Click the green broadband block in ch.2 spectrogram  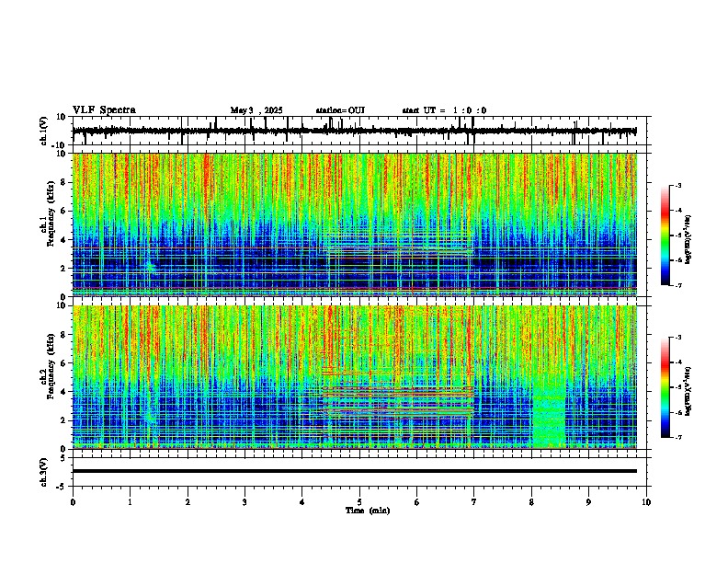pos(550,413)
